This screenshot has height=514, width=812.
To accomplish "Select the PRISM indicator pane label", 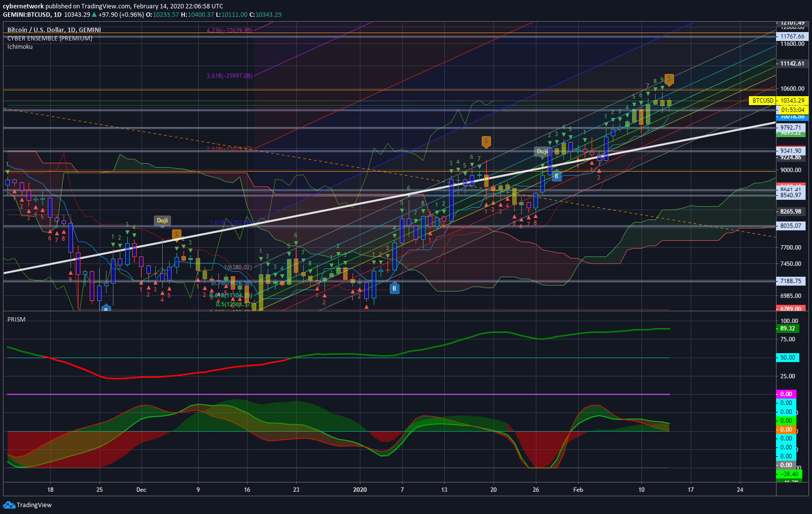I will 16,319.
